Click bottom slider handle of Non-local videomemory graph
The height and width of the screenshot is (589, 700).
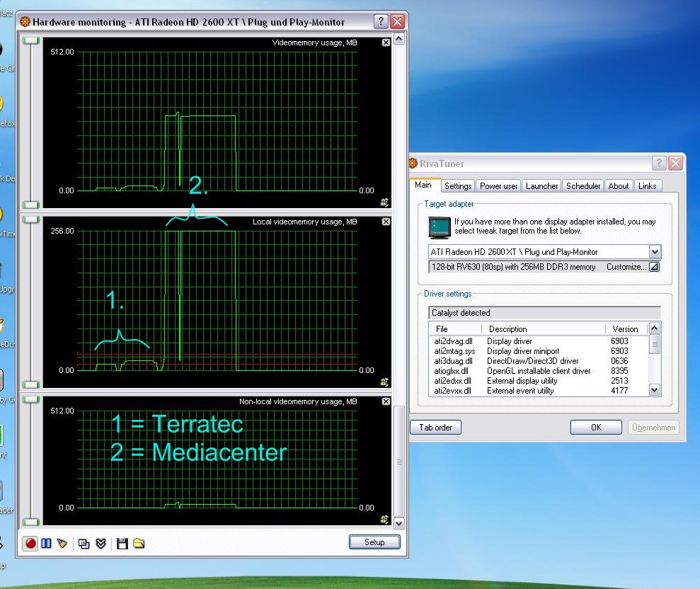(31, 522)
